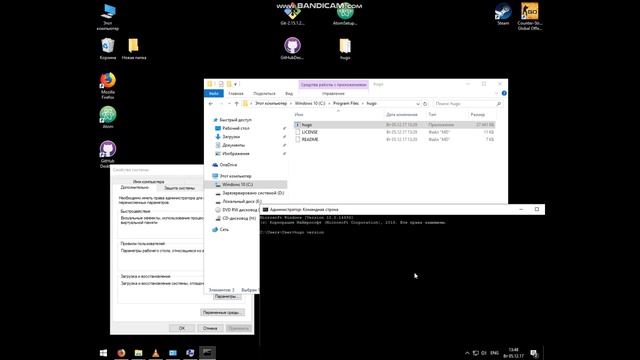640x360 pixels.
Task: Click OK in System Properties
Action: (x=182, y=328)
